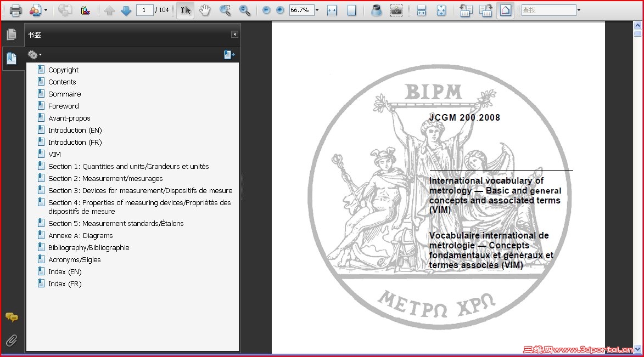Go to previous page with up arrow
Image resolution: width=644 pixels, height=357 pixels.
[x=109, y=10]
